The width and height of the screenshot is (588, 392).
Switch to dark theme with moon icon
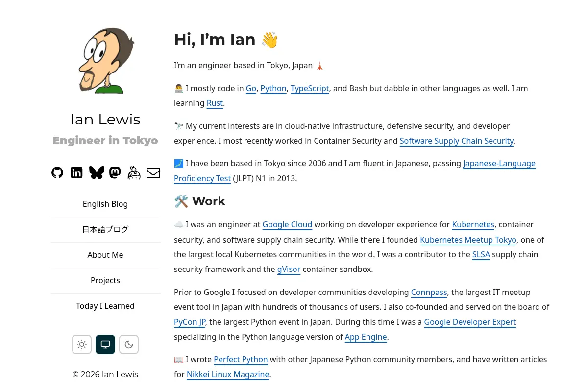[129, 344]
